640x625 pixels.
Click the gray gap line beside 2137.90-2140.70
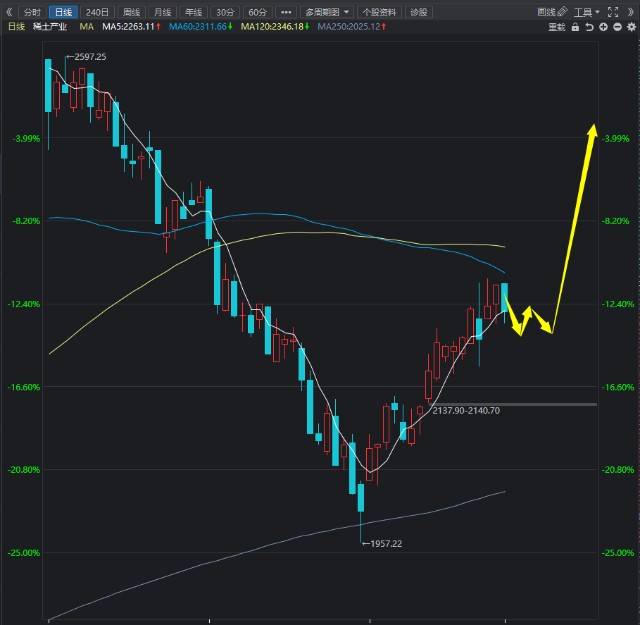[513, 405]
